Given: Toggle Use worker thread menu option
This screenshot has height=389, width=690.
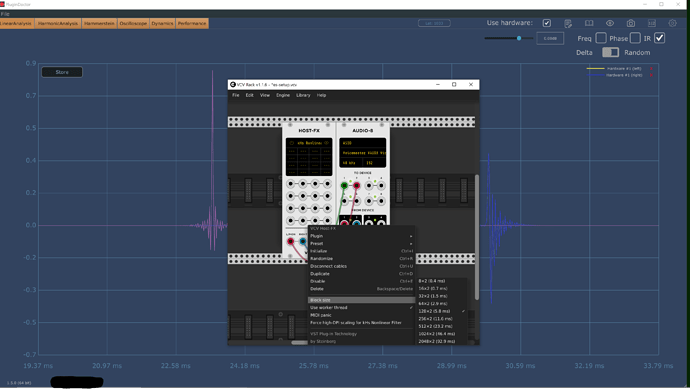Looking at the screenshot, I should coord(361,308).
